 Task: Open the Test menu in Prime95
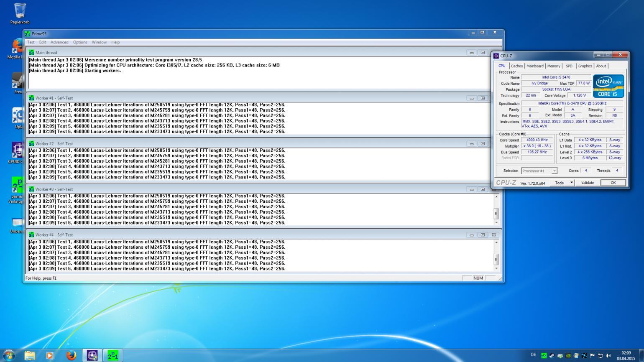coord(31,42)
